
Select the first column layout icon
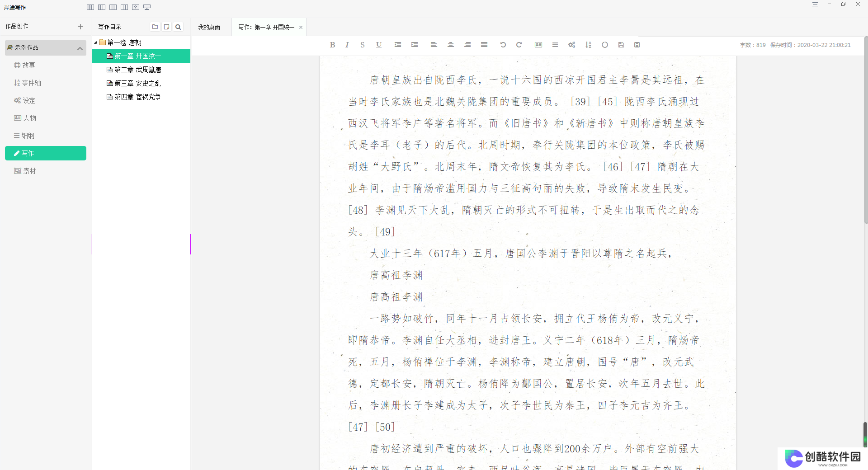90,7
